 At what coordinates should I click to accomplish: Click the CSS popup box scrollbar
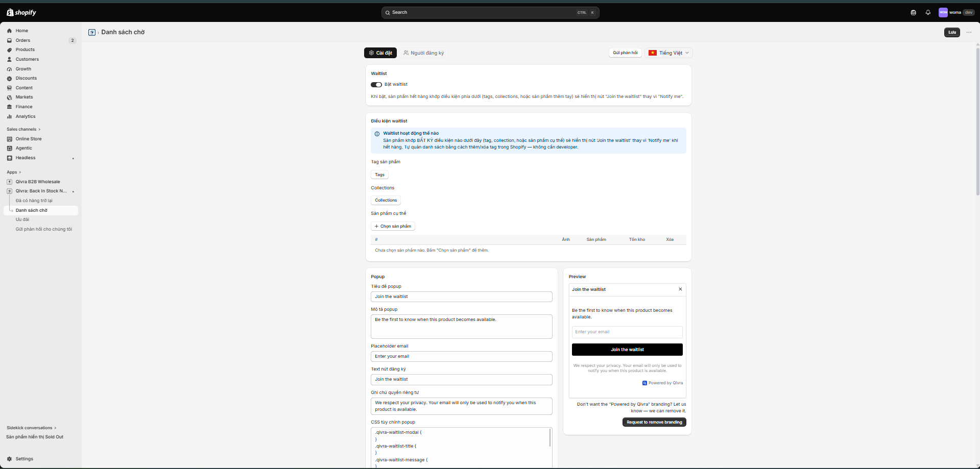tap(550, 438)
